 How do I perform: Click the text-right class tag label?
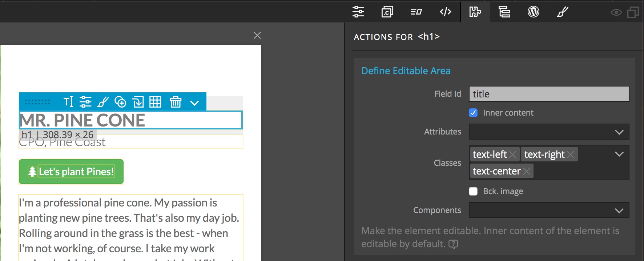pos(544,154)
